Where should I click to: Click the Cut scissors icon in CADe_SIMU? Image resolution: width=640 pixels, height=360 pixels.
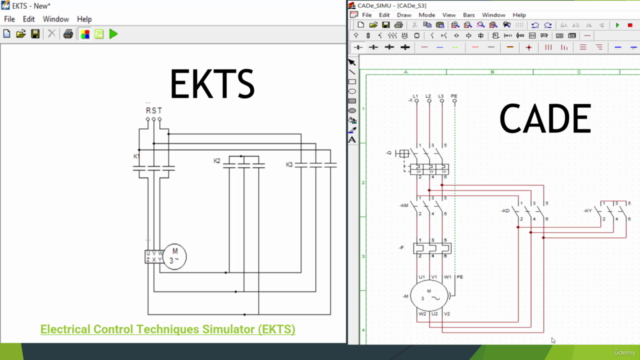point(414,25)
